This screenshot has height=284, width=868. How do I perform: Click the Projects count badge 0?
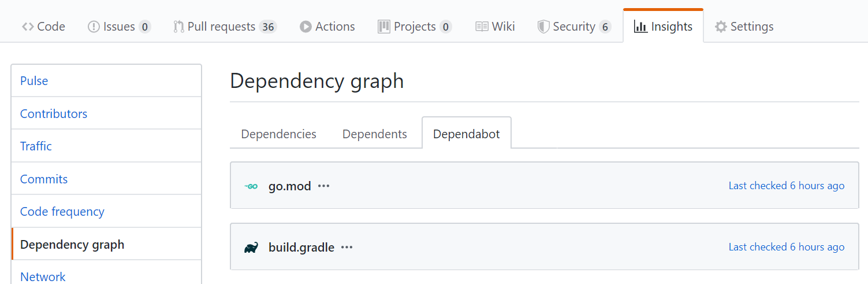[x=445, y=27]
